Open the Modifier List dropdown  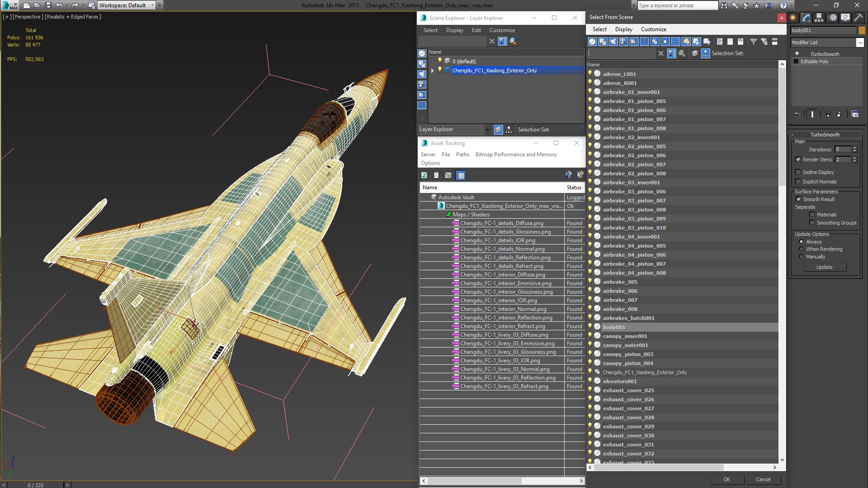860,42
